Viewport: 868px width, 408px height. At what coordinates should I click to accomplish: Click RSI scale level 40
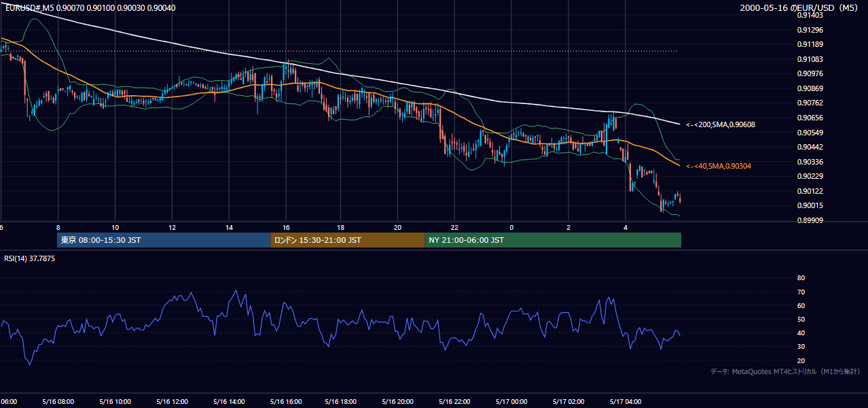point(801,333)
